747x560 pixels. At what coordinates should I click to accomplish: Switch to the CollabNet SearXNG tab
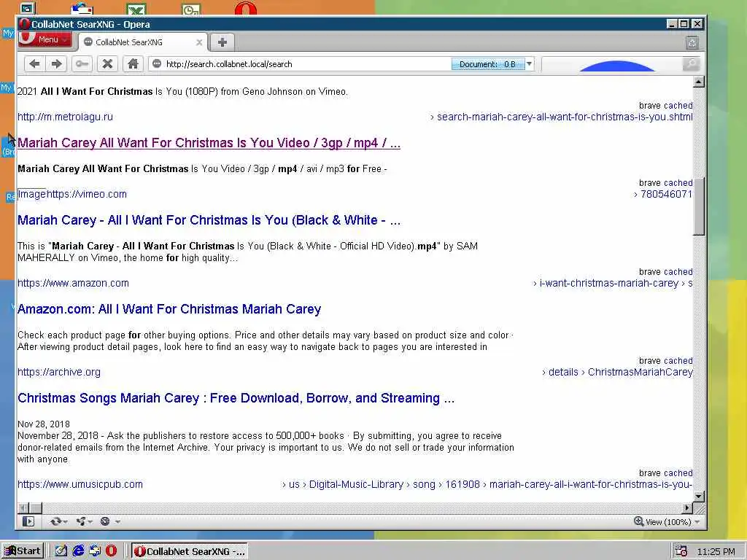click(142, 42)
